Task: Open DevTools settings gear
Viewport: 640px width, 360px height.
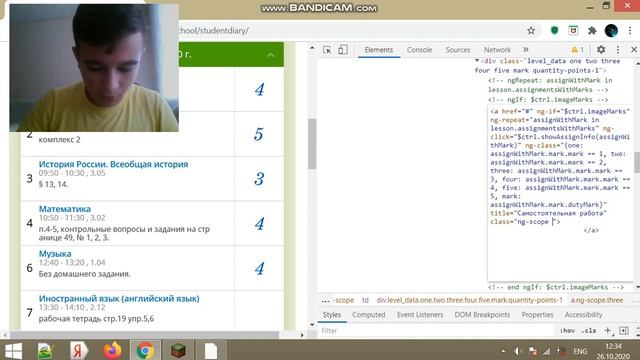Action: click(601, 50)
